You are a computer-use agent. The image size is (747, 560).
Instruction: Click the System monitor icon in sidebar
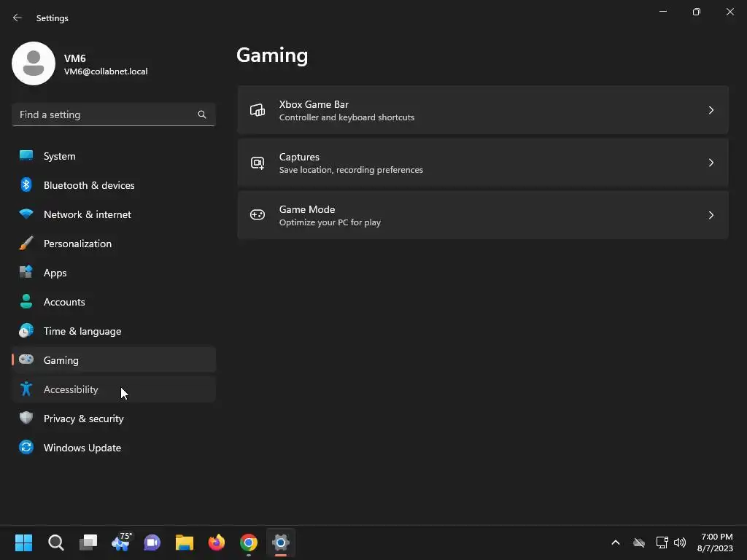(26, 155)
